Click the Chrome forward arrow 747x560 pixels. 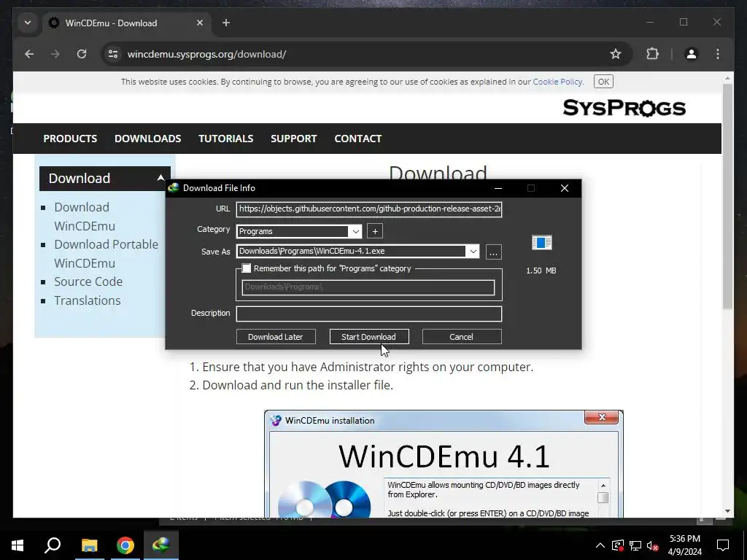(55, 54)
